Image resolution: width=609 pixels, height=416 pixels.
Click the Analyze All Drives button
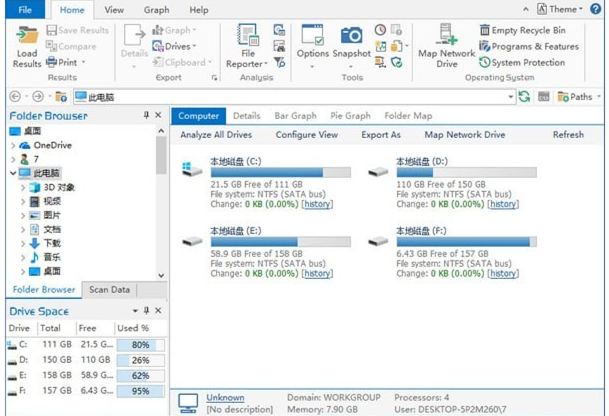click(216, 135)
